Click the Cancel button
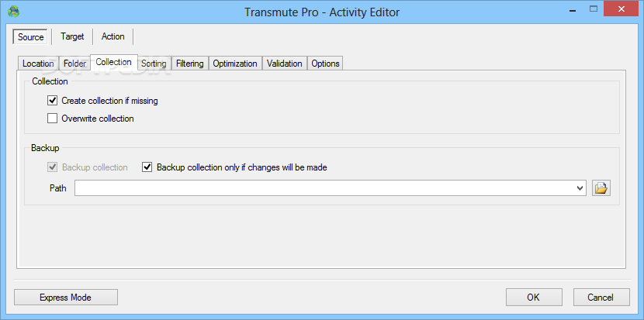 [601, 298]
